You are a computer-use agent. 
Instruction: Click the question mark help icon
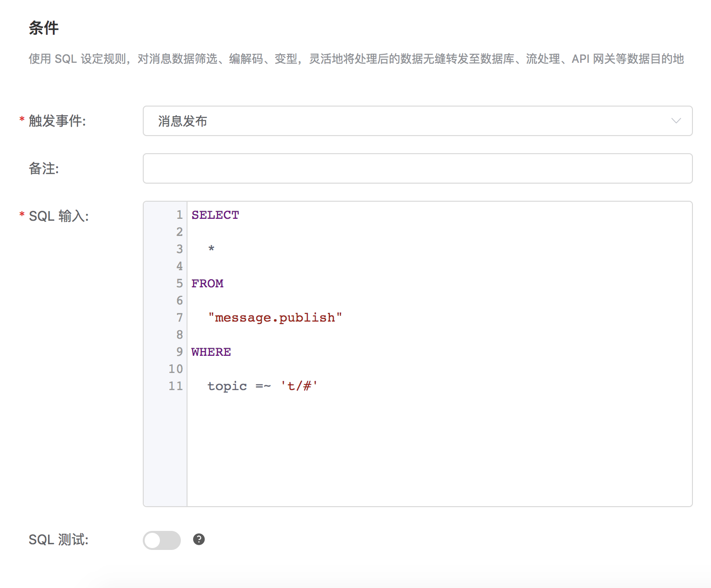click(199, 539)
